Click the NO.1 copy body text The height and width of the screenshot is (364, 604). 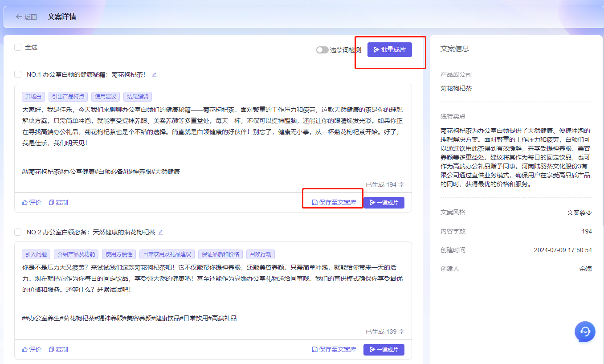213,127
